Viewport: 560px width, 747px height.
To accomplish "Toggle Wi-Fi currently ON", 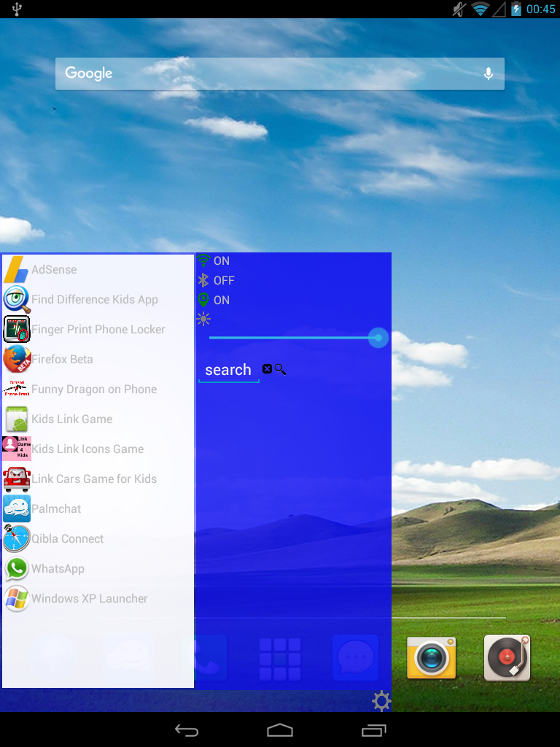I will pos(214,260).
